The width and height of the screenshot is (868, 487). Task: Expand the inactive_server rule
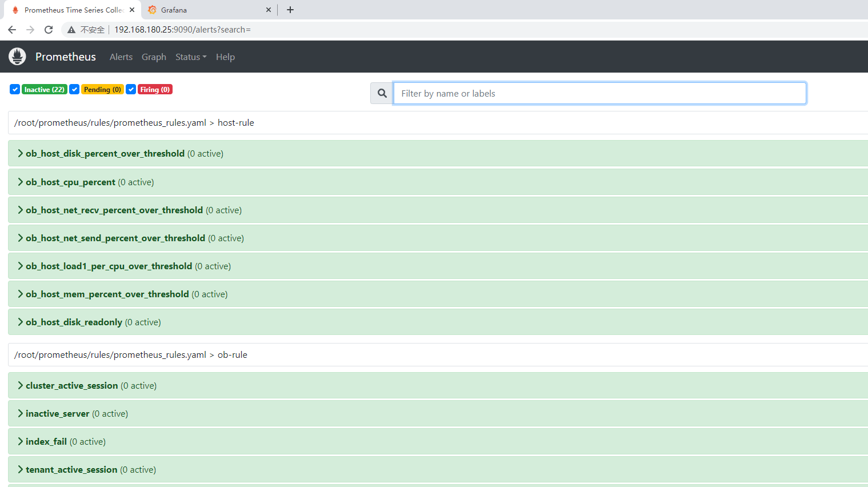[438, 413]
